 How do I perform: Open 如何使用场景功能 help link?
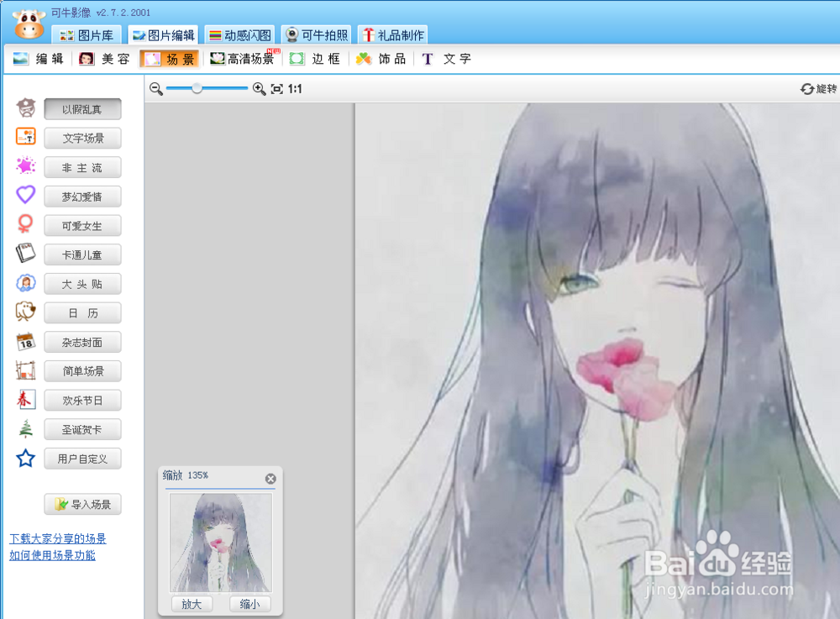(x=52, y=555)
